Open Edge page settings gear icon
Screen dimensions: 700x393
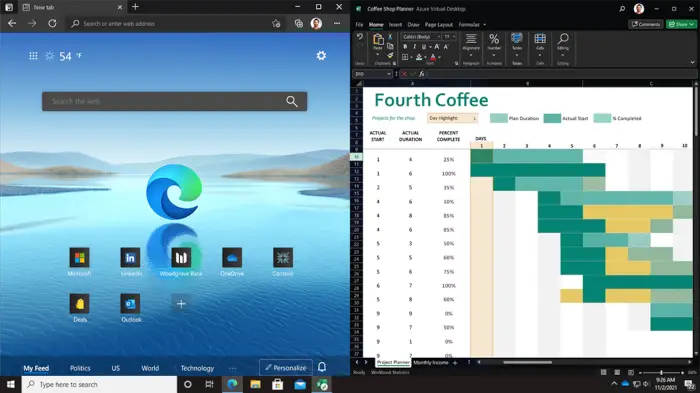(x=321, y=56)
